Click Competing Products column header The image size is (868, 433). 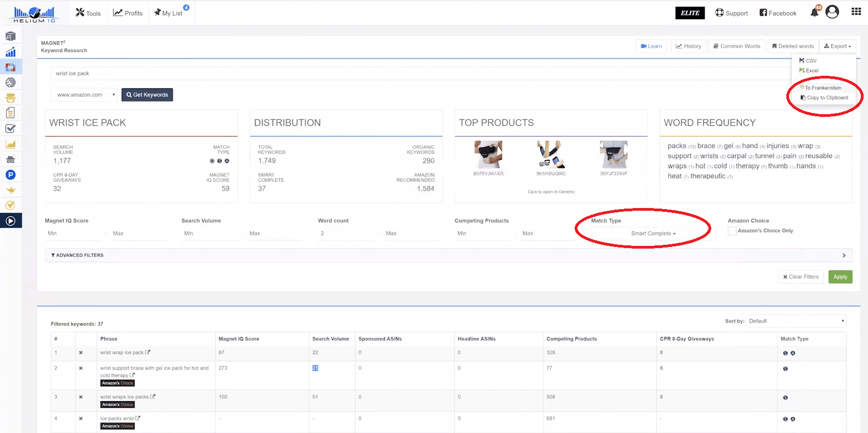tap(571, 339)
